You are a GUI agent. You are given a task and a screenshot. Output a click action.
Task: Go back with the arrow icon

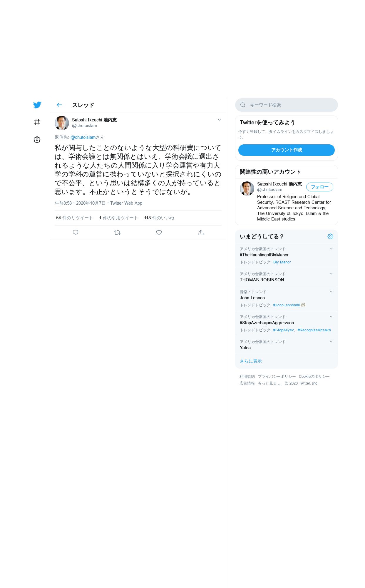click(x=59, y=105)
